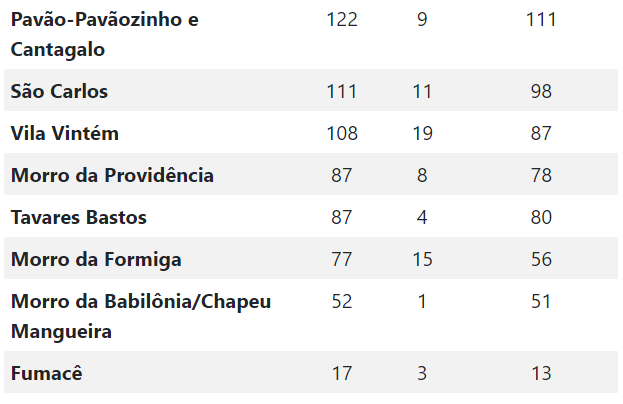
Task: Click value 98 in São Carlos row
Action: pyautogui.click(x=541, y=91)
